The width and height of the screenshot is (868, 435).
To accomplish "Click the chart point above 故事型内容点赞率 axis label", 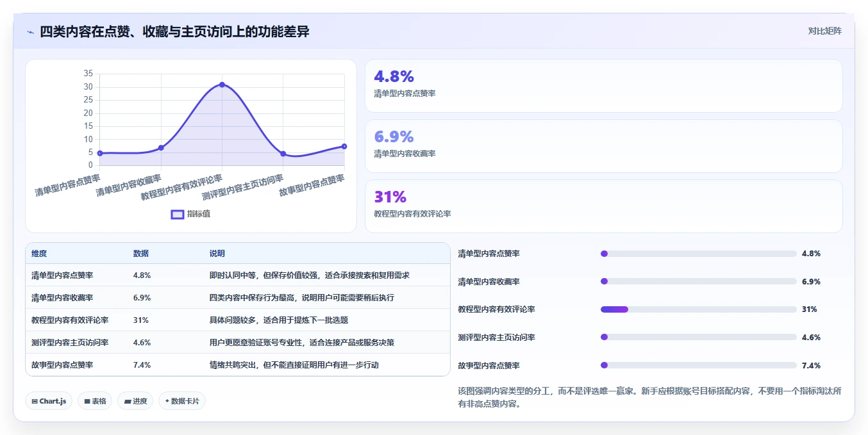I will point(344,147).
